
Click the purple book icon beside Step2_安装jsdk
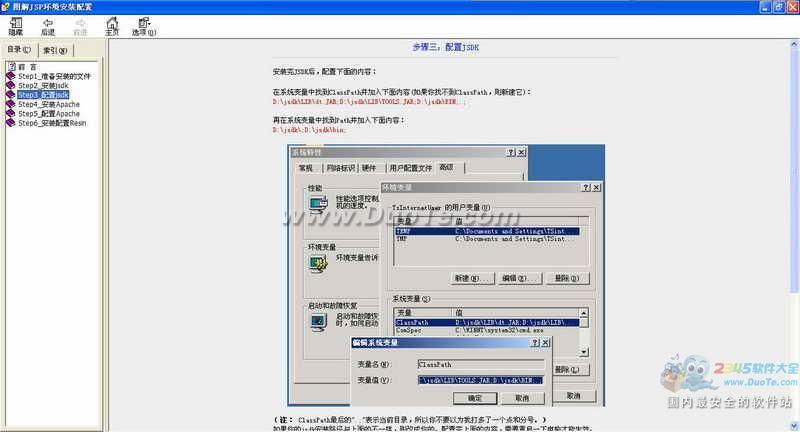click(x=10, y=86)
